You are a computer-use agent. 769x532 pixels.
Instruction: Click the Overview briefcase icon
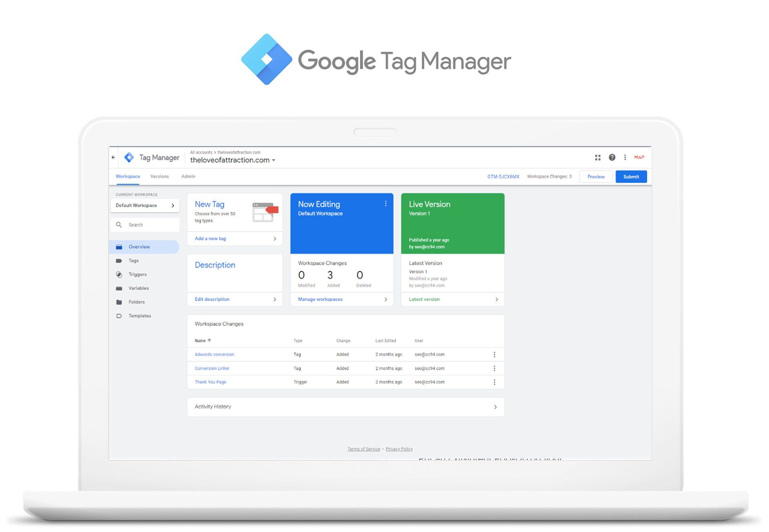[x=119, y=247]
